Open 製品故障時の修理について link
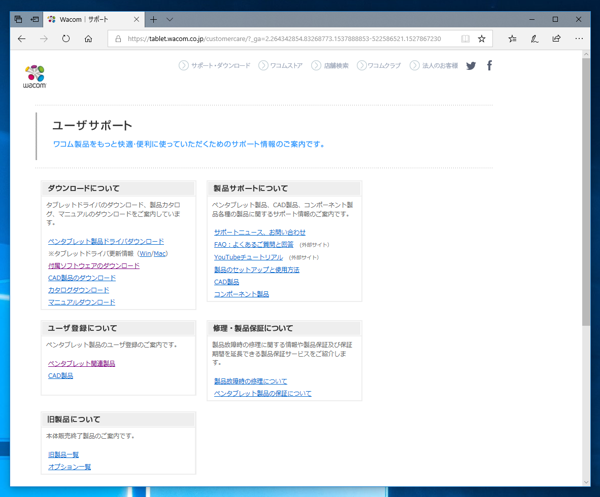The image size is (600, 497). 251,381
